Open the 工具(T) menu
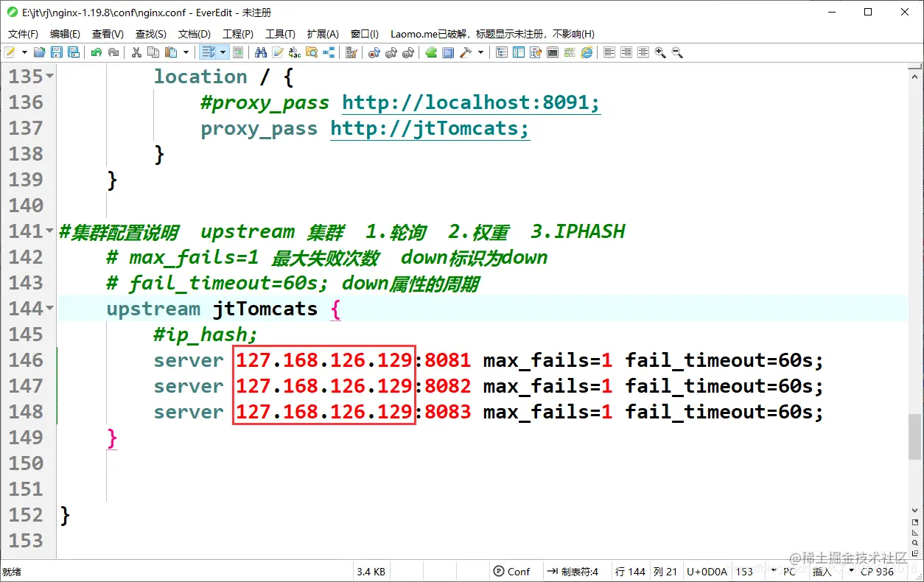Viewport: 924px width, 582px height. (x=280, y=34)
